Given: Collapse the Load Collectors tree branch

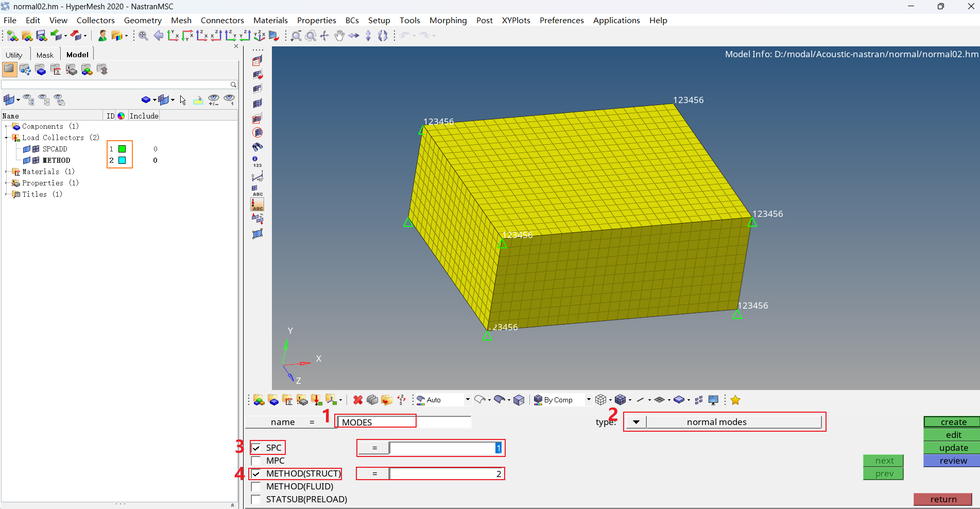Looking at the screenshot, I should point(6,138).
